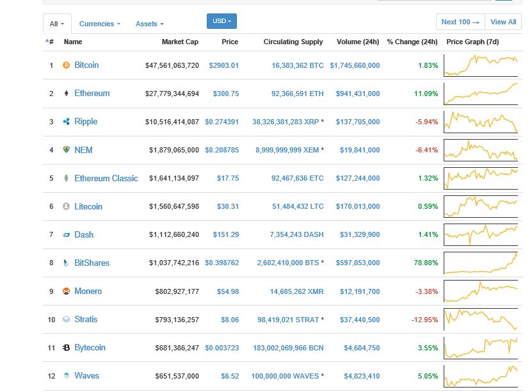Viewport: 532px width, 392px height.
Task: Click the Litecoin logo icon
Action: (x=66, y=206)
